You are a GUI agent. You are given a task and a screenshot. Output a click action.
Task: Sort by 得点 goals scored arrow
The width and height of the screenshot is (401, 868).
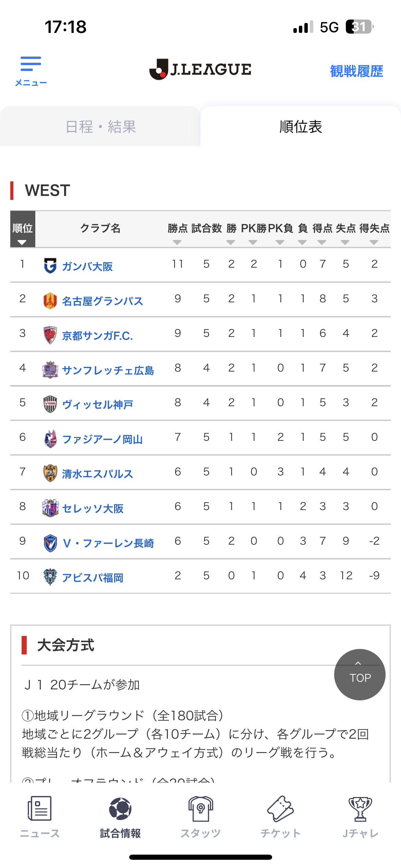pos(322,242)
